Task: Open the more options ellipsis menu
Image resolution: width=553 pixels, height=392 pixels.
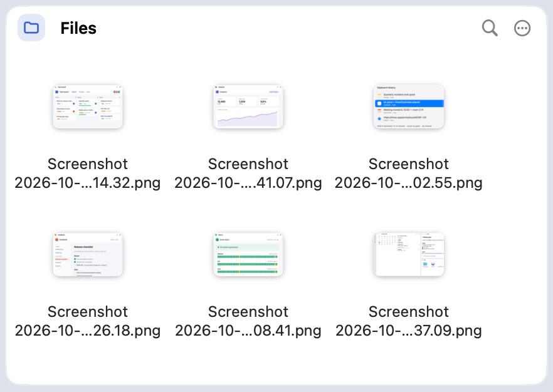Action: tap(522, 28)
